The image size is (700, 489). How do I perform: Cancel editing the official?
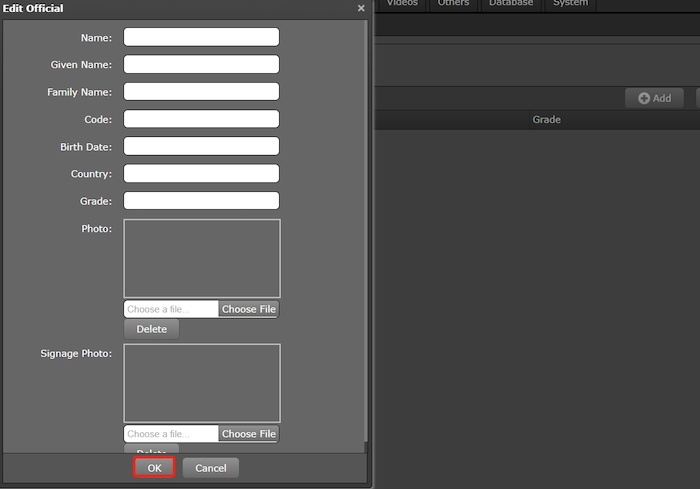click(x=211, y=468)
